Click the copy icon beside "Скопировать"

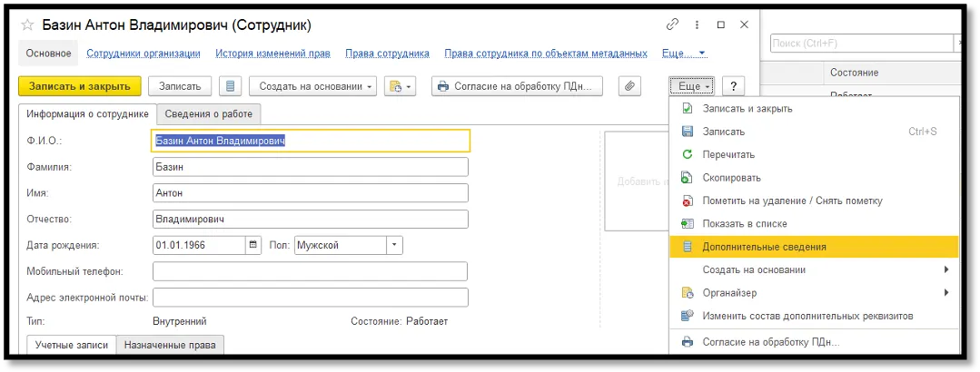pyautogui.click(x=687, y=178)
